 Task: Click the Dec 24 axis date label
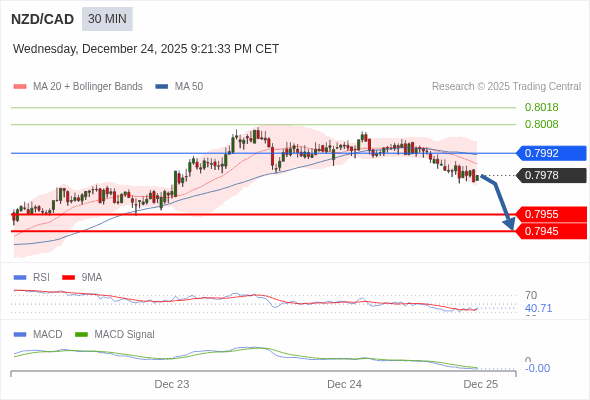pyautogui.click(x=344, y=384)
